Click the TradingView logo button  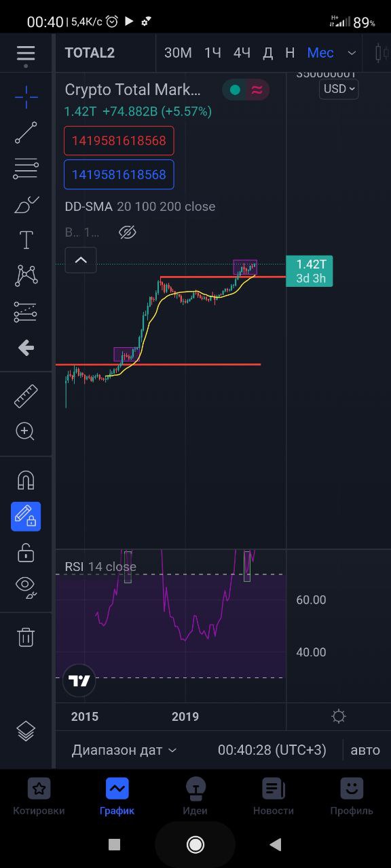[x=79, y=682]
